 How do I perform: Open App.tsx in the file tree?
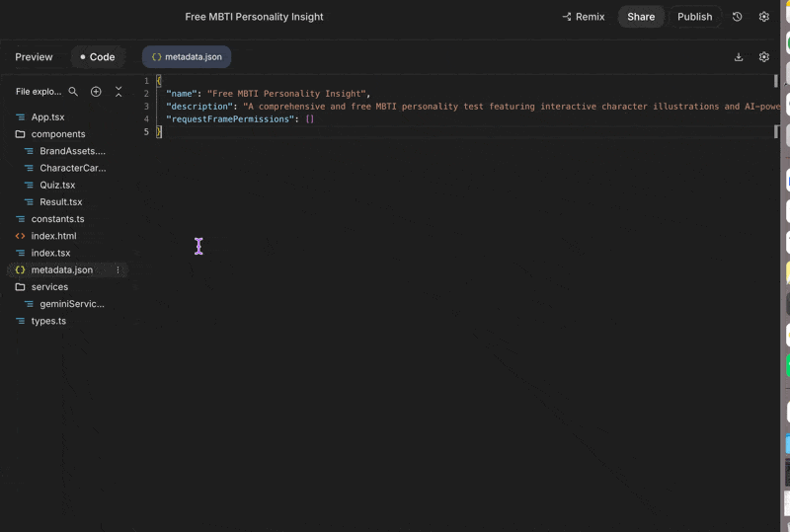47,117
